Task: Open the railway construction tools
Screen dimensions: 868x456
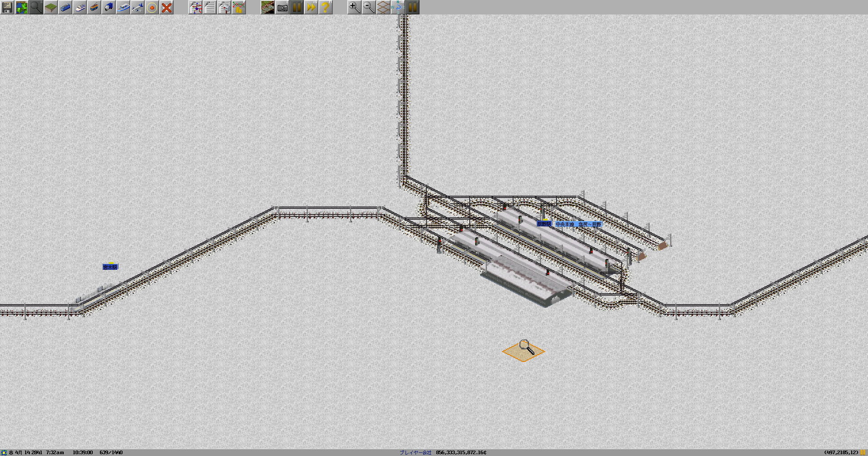Action: pyautogui.click(x=65, y=7)
